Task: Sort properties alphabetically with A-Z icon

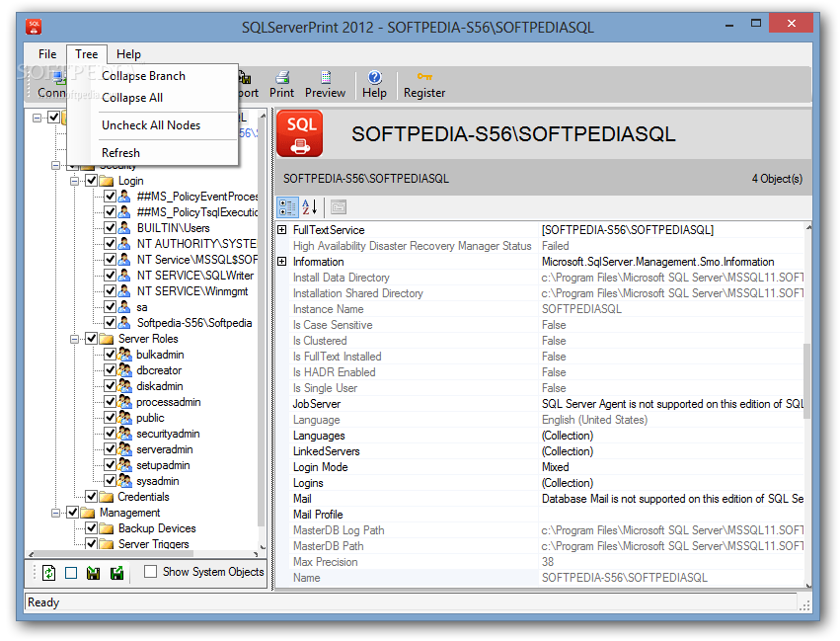Action: (x=310, y=206)
